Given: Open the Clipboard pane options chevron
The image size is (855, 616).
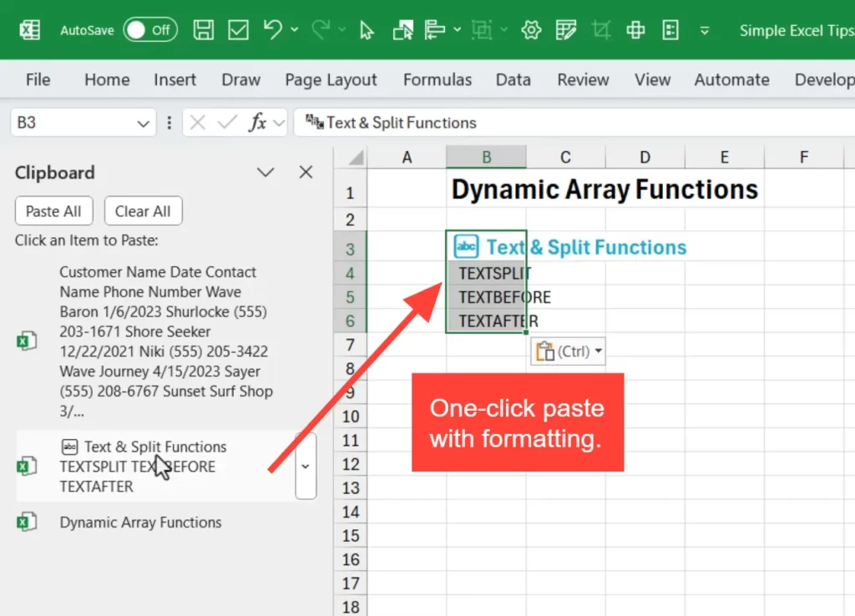Looking at the screenshot, I should tap(266, 173).
